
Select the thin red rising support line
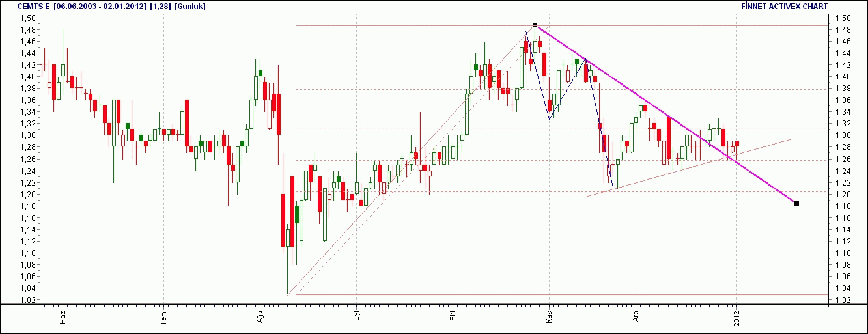688,167
